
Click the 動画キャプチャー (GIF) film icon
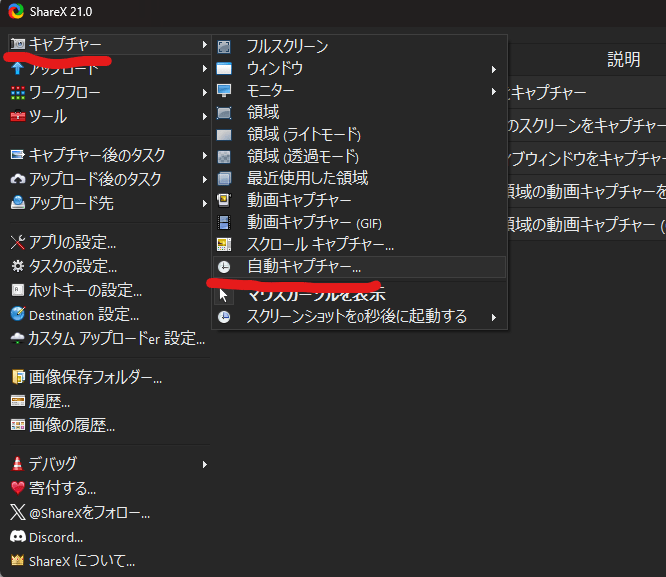224,222
